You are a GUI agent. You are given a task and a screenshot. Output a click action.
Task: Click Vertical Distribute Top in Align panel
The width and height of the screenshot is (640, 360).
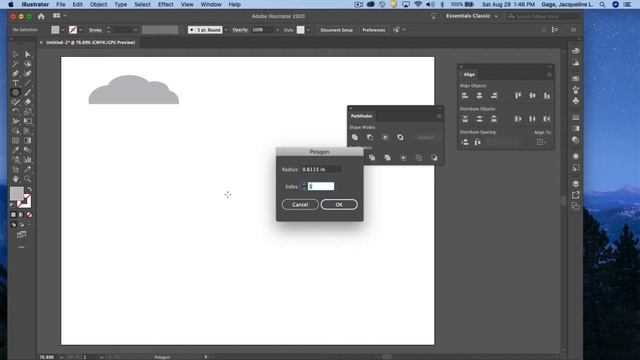coord(465,119)
